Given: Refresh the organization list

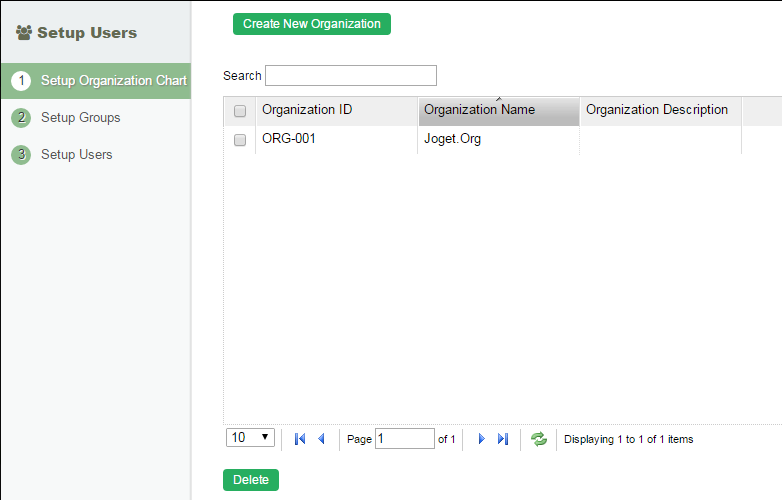Looking at the screenshot, I should click(x=539, y=439).
